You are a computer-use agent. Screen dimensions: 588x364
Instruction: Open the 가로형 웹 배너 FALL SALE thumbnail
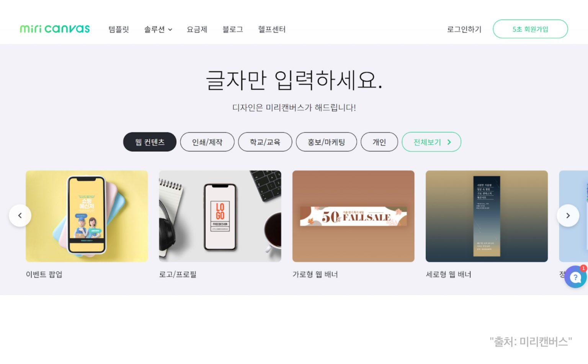pos(353,216)
